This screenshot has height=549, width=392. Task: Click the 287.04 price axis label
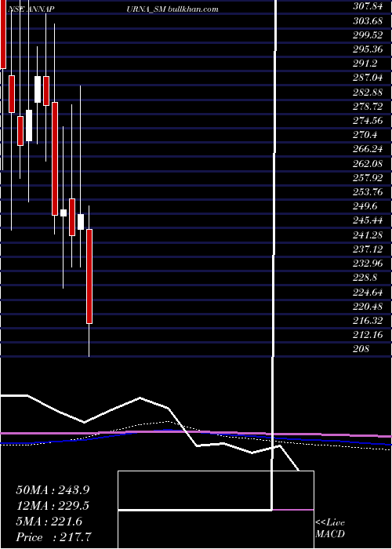coord(368,78)
